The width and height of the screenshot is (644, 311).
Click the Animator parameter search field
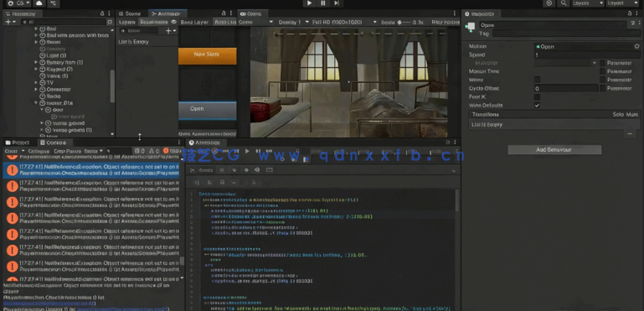point(139,31)
